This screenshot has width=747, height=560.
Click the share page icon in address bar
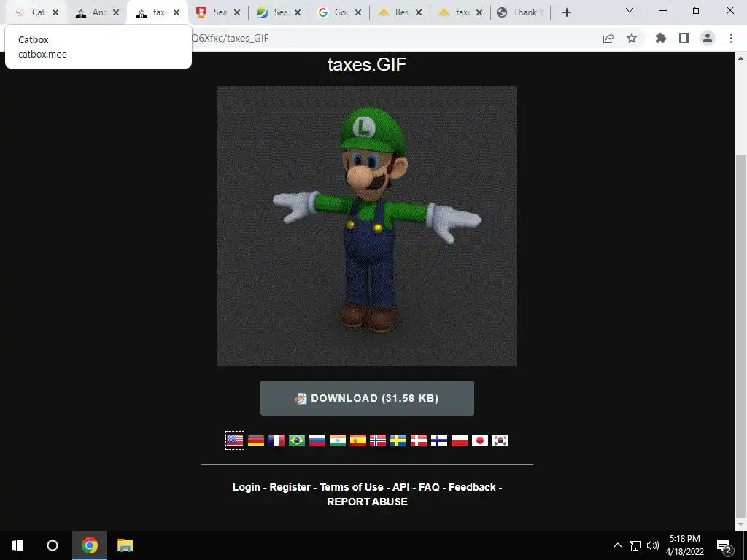click(x=608, y=39)
